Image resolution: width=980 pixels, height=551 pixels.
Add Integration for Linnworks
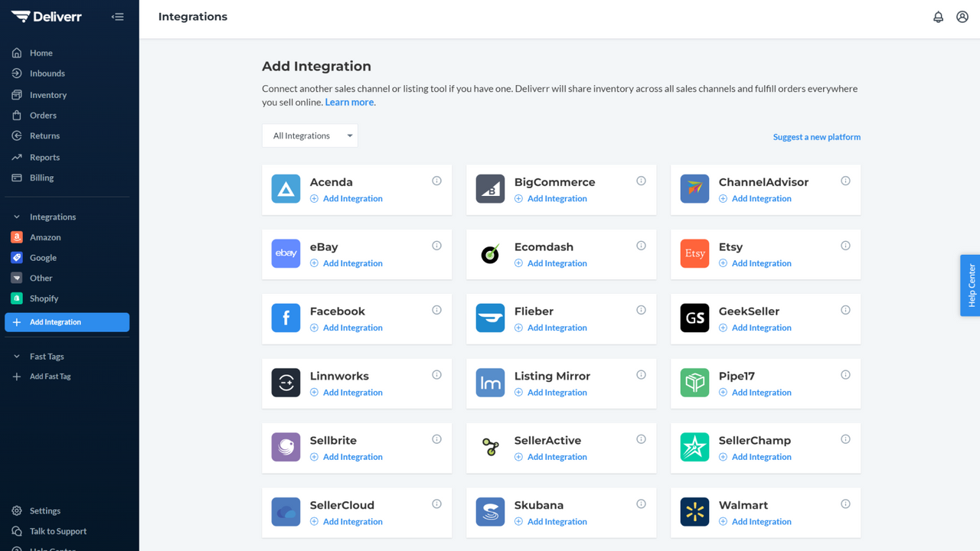346,393
